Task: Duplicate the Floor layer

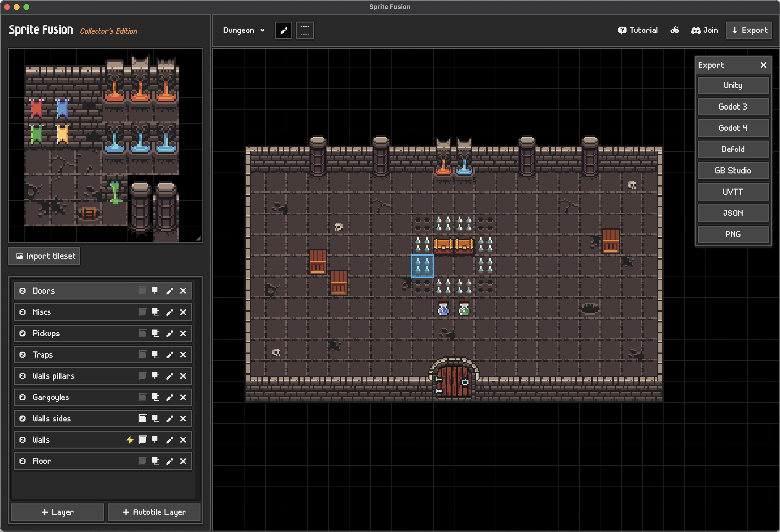Action: click(x=156, y=461)
